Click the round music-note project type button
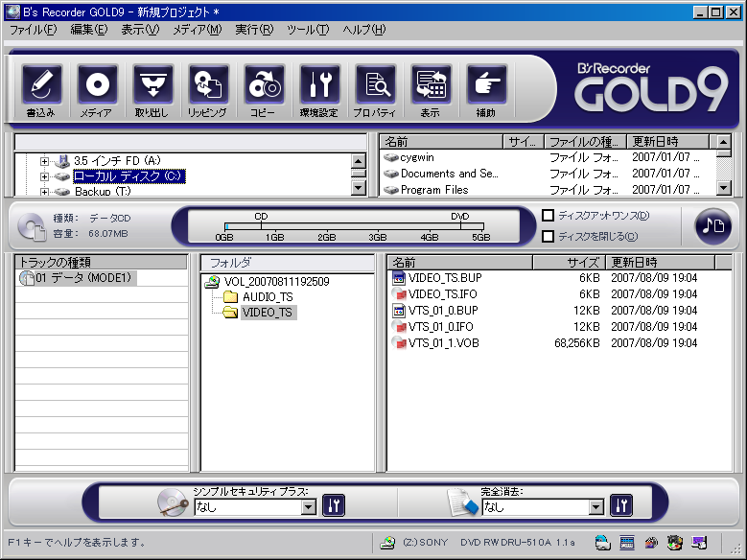The image size is (747, 560). click(x=712, y=226)
